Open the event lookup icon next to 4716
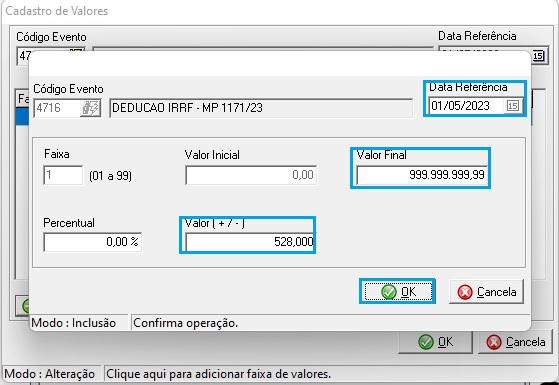 91,108
